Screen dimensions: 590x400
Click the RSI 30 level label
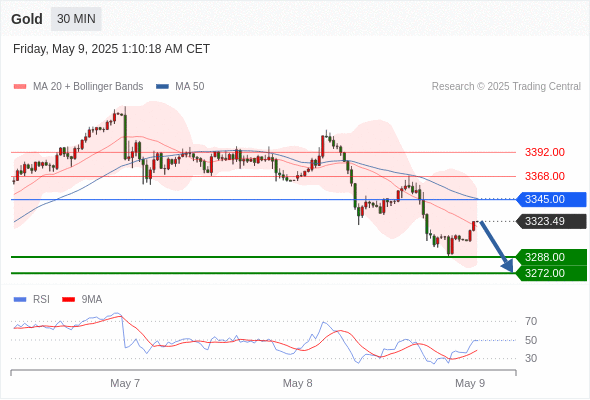coord(531,358)
